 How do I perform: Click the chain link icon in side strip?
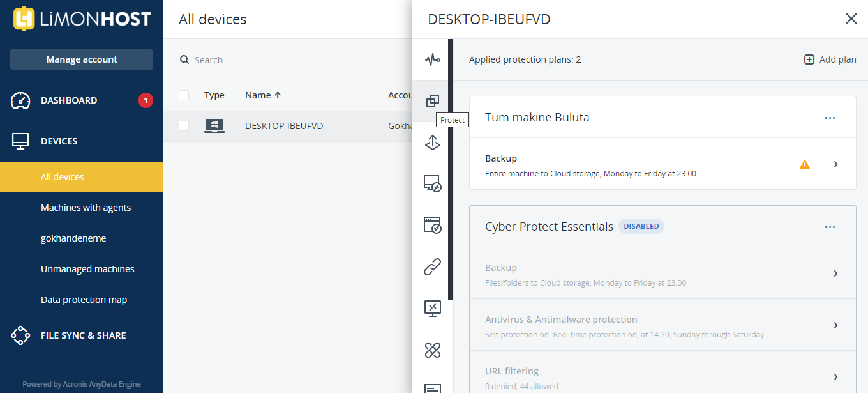tap(433, 266)
